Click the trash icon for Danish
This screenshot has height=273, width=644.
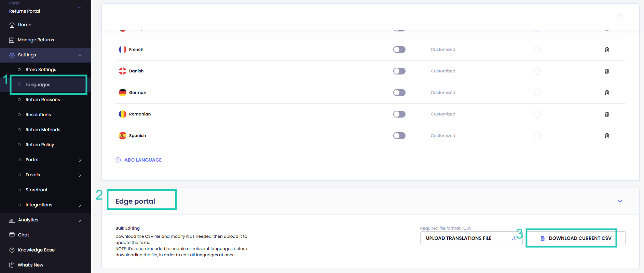coord(607,71)
